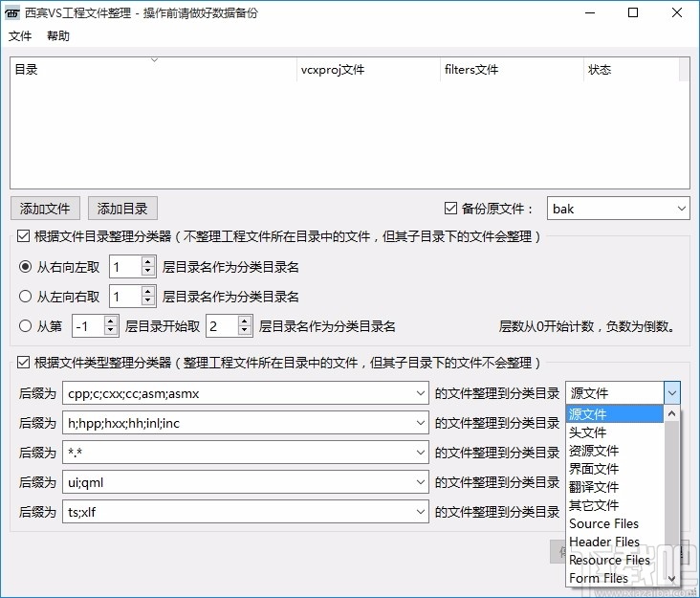The width and height of the screenshot is (700, 598).
Task: Click the dropdown list scroll up arrow
Action: (671, 413)
